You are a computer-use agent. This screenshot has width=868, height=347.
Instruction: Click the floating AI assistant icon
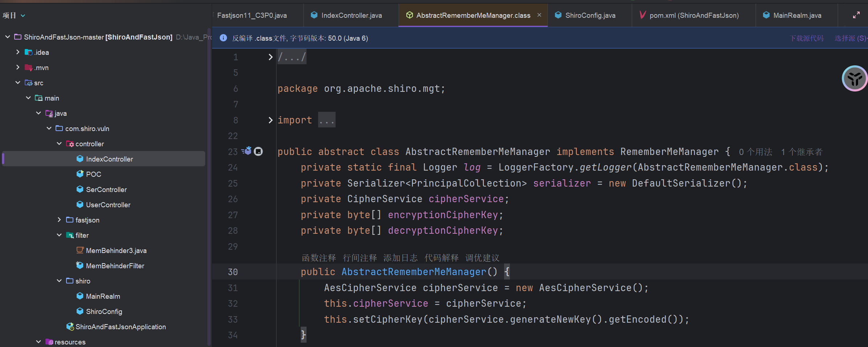point(854,78)
